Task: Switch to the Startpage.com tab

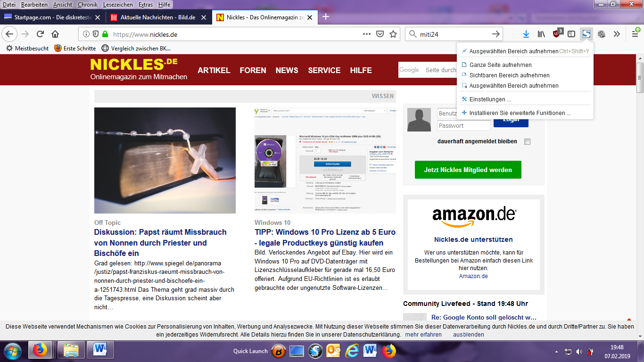Action: [52, 17]
